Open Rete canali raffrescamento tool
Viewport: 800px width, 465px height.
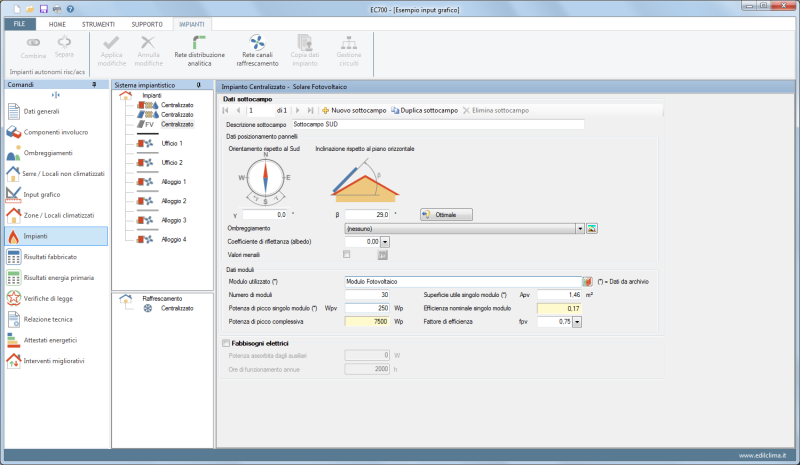pyautogui.click(x=257, y=51)
